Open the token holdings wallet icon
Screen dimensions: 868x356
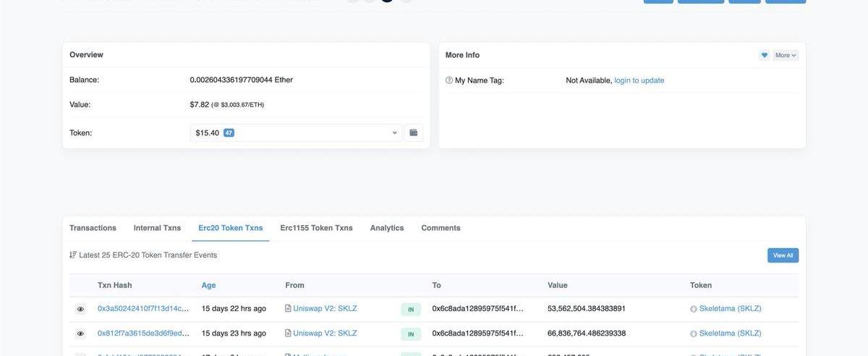tap(414, 132)
